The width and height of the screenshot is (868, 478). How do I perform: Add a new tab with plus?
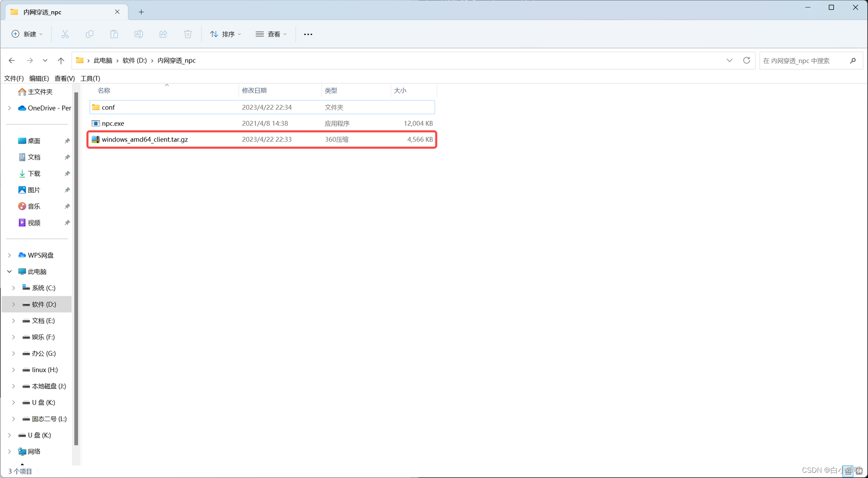coord(141,12)
